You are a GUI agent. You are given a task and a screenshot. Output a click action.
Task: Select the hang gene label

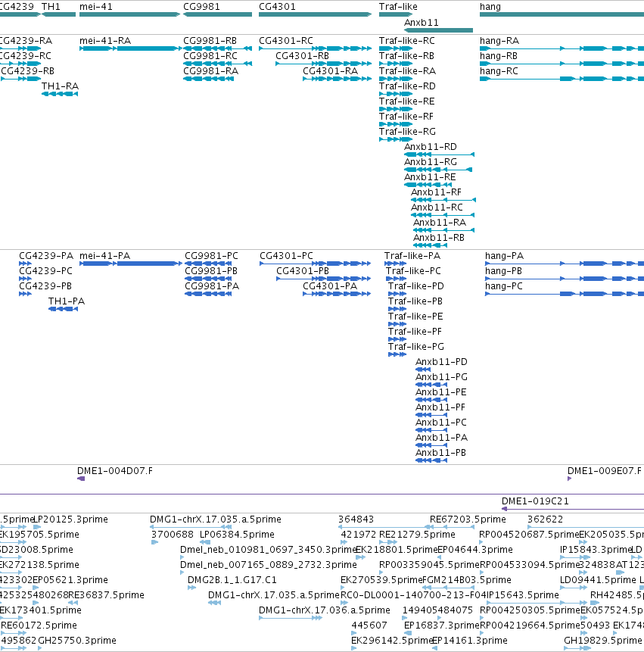pyautogui.click(x=490, y=7)
